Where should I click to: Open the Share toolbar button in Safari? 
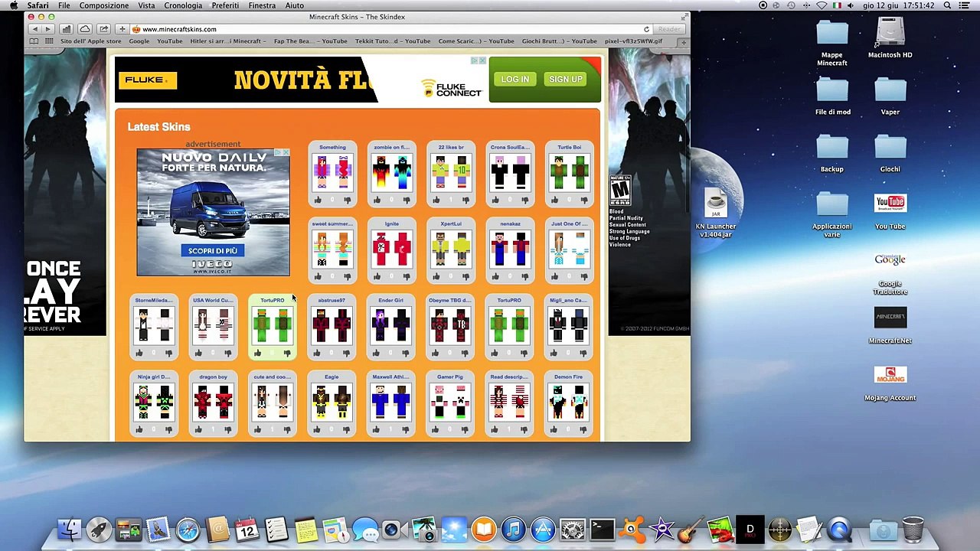click(x=103, y=29)
